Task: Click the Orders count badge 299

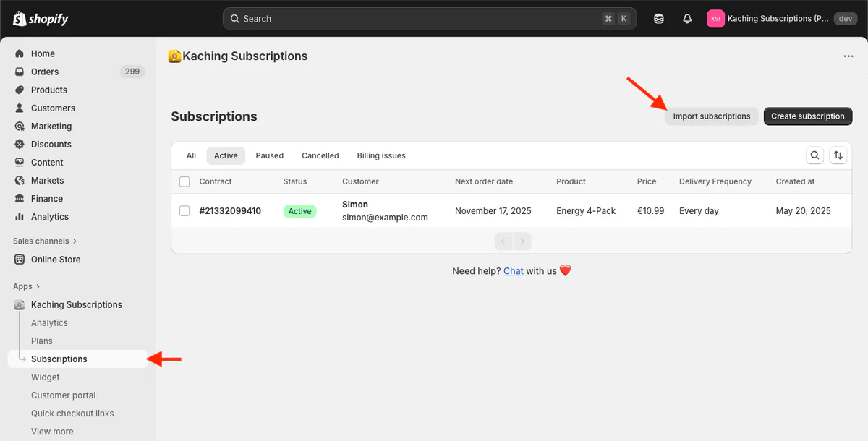Action: 132,72
